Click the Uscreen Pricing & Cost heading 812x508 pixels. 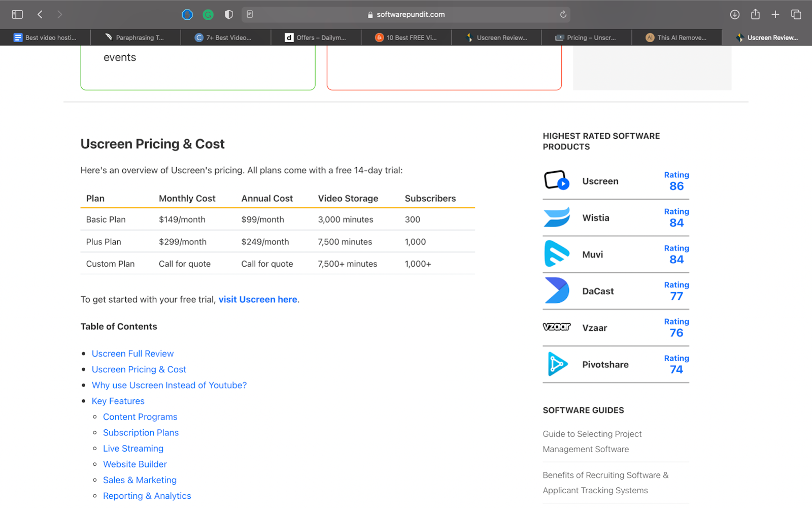click(152, 144)
